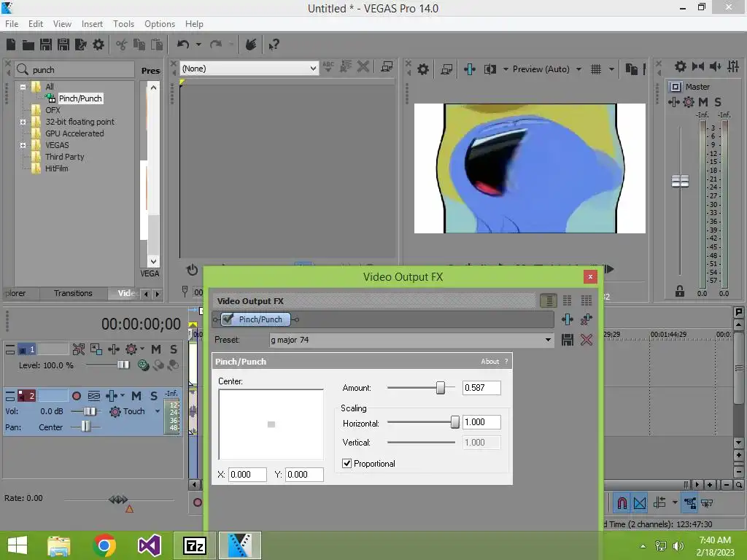The height and width of the screenshot is (560, 747).
Task: Switch to the Transitions tab
Action: [x=73, y=293]
